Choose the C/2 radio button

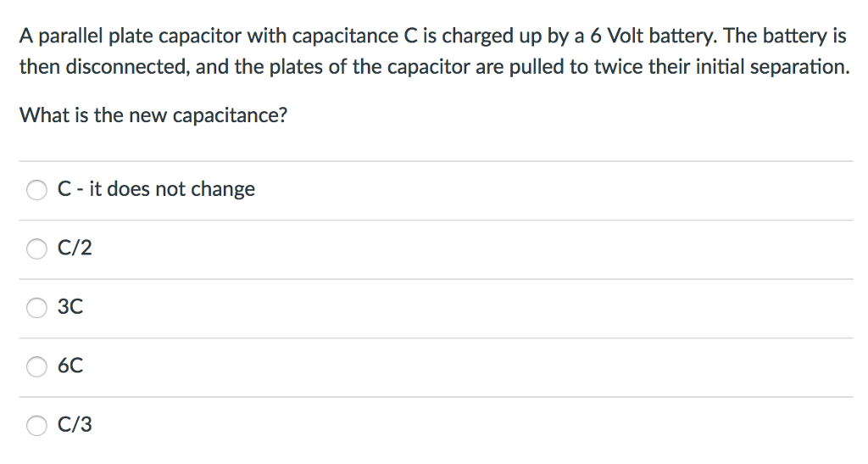click(36, 249)
